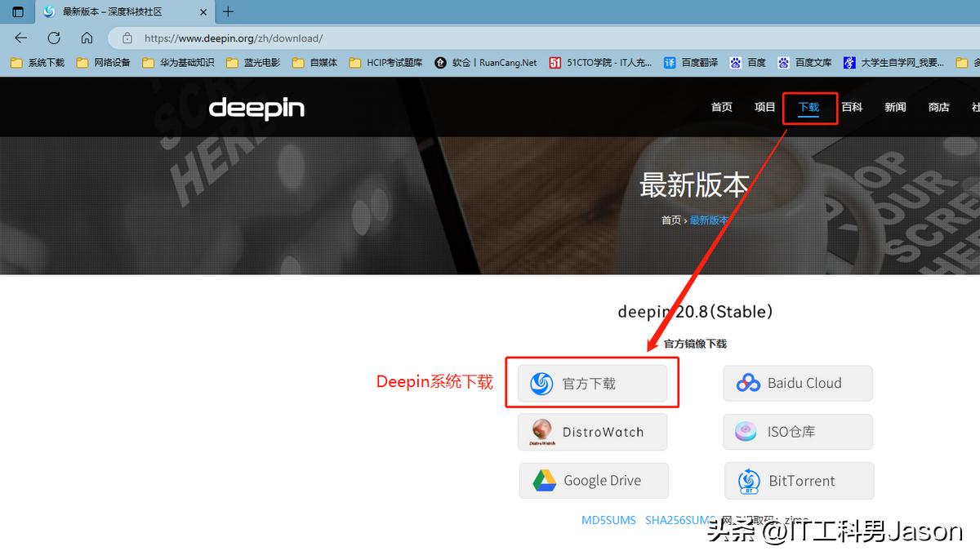This screenshot has width=980, height=560.
Task: Click the SHA256SUMS link
Action: coord(678,520)
